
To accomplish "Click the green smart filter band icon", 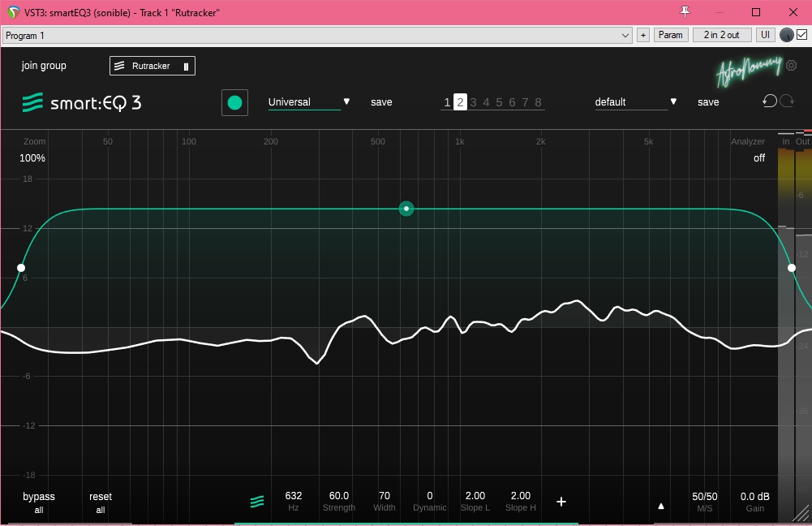I will pyautogui.click(x=257, y=502).
